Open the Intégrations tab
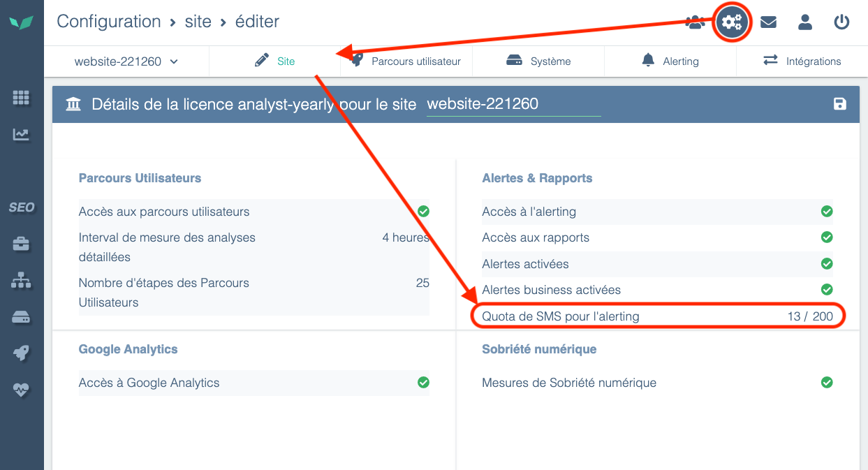The width and height of the screenshot is (868, 470). point(802,61)
